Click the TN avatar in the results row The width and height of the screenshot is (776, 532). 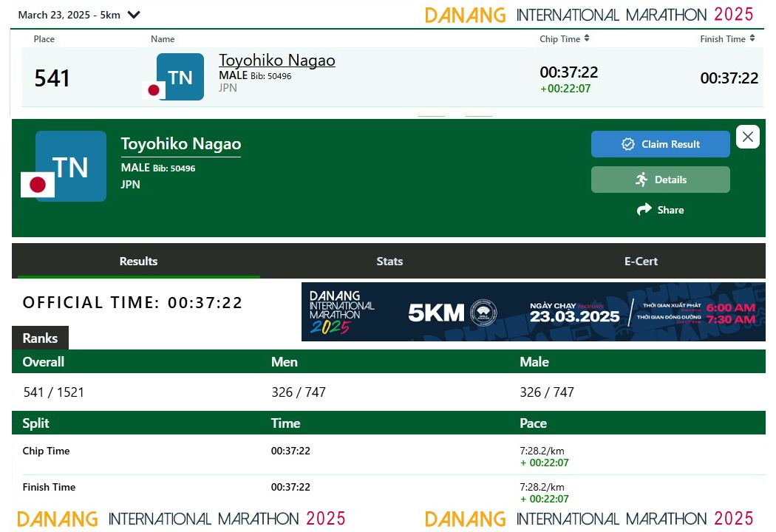pyautogui.click(x=180, y=77)
